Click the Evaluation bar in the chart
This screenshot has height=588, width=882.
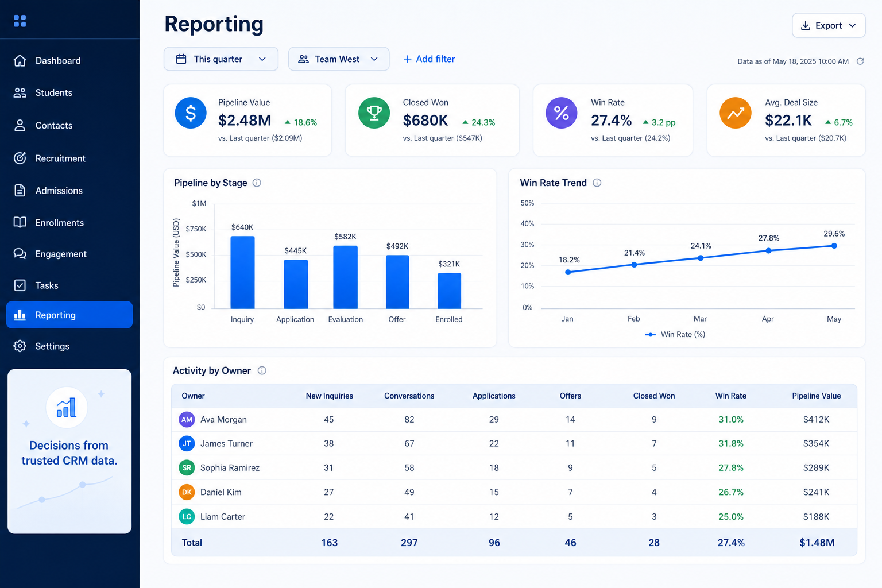tap(346, 277)
